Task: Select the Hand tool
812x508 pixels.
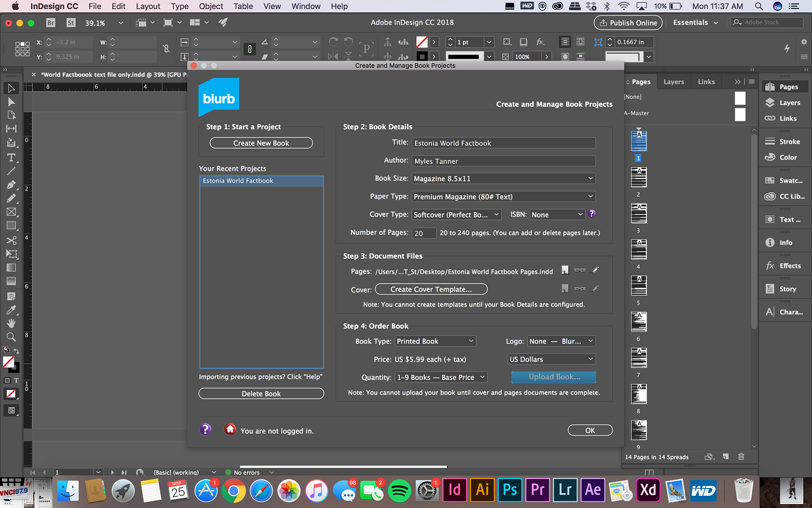Action: (x=11, y=323)
